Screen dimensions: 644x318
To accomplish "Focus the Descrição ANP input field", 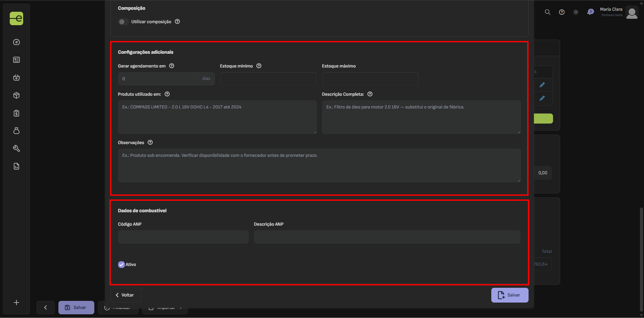I will click(x=387, y=237).
